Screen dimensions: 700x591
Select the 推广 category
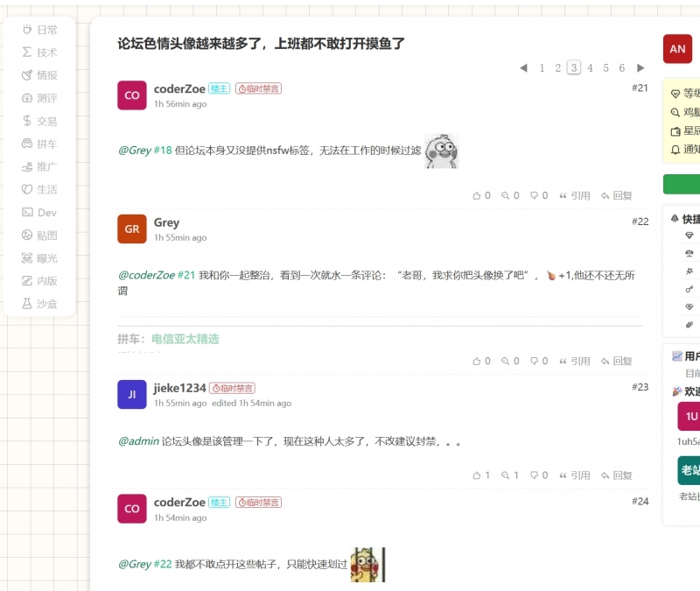39,166
